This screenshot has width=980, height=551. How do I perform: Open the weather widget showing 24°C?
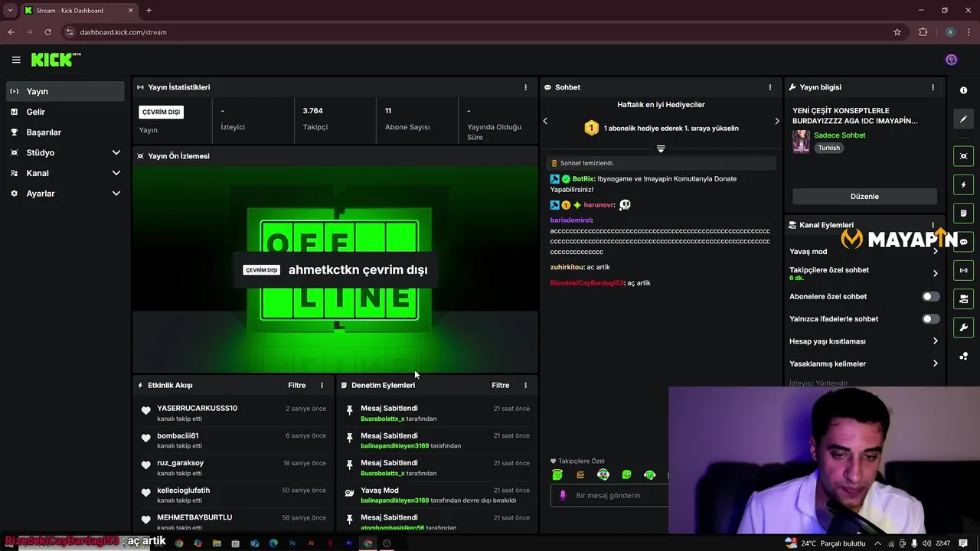coord(825,543)
